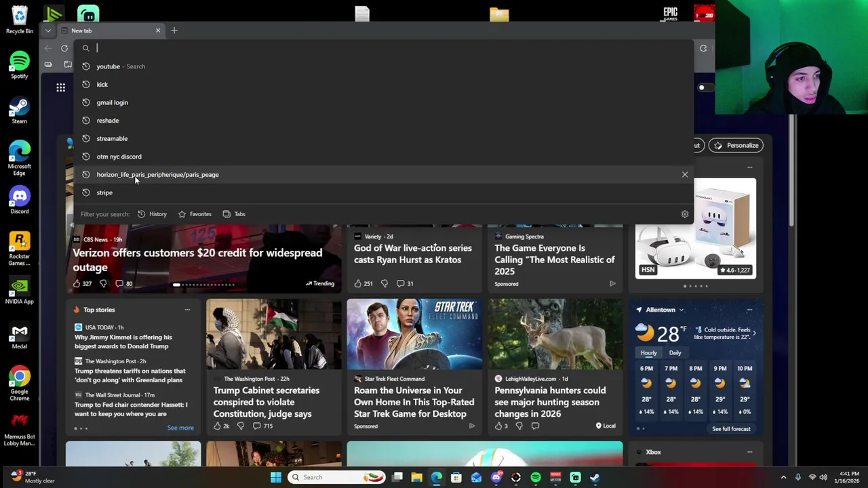Open Microsoft Store from the taskbar
The width and height of the screenshot is (868, 488).
(456, 477)
